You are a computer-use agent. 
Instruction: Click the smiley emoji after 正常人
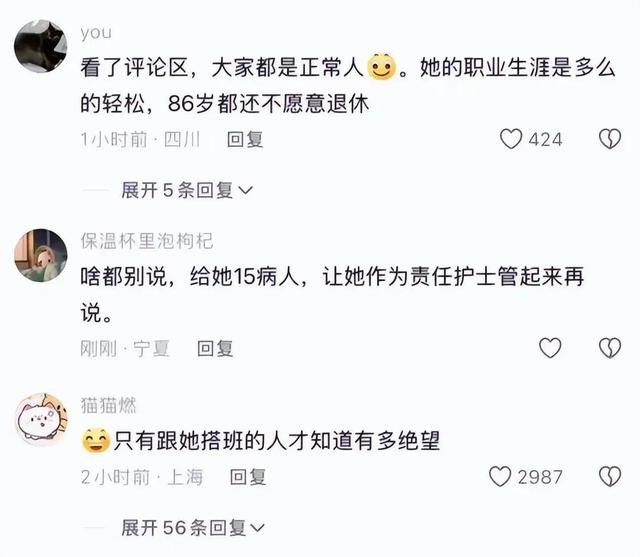coord(382,67)
